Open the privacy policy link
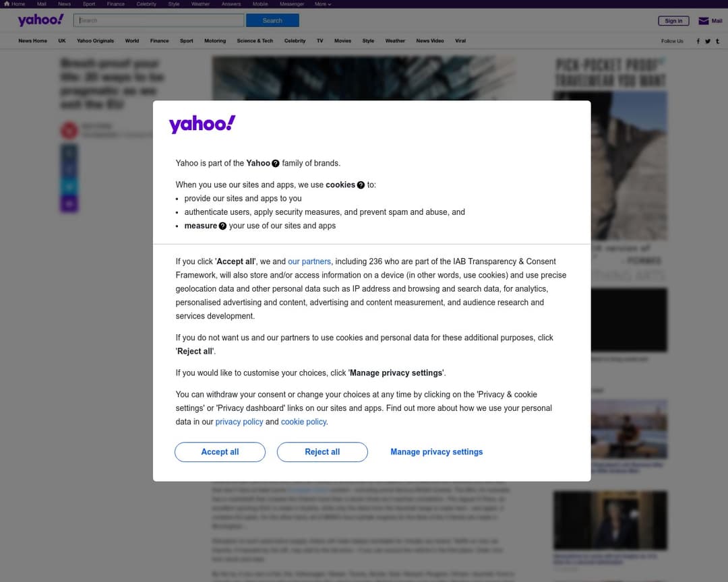728x582 pixels. coord(239,422)
